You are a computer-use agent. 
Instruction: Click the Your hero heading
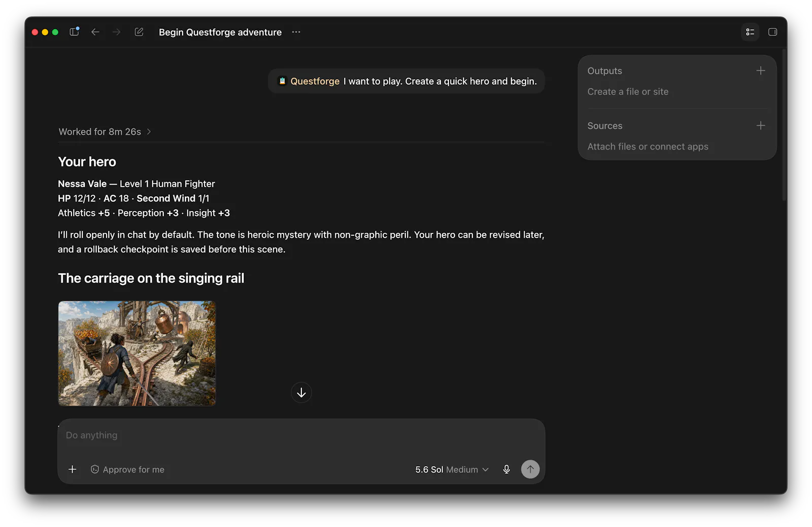click(x=87, y=162)
